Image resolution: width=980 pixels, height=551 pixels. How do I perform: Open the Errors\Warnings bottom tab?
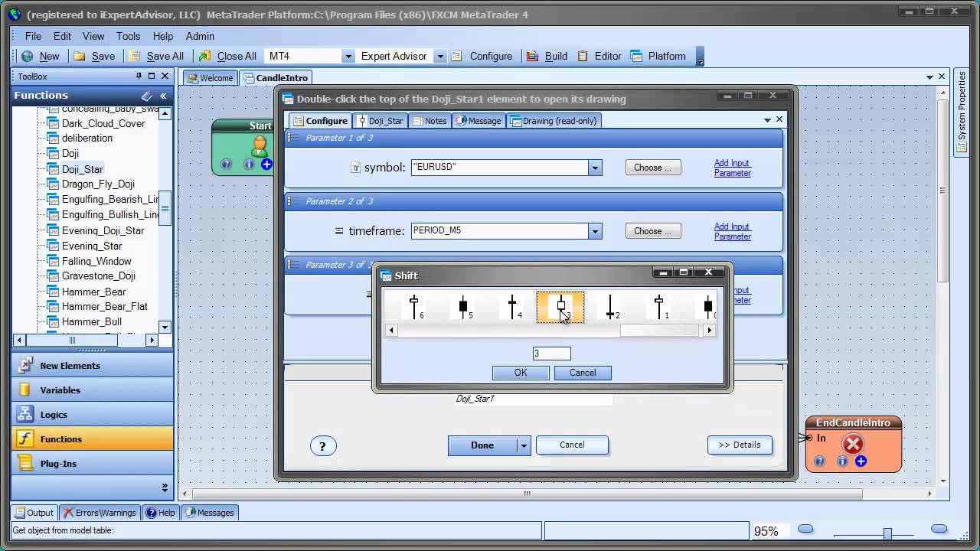[x=100, y=513]
